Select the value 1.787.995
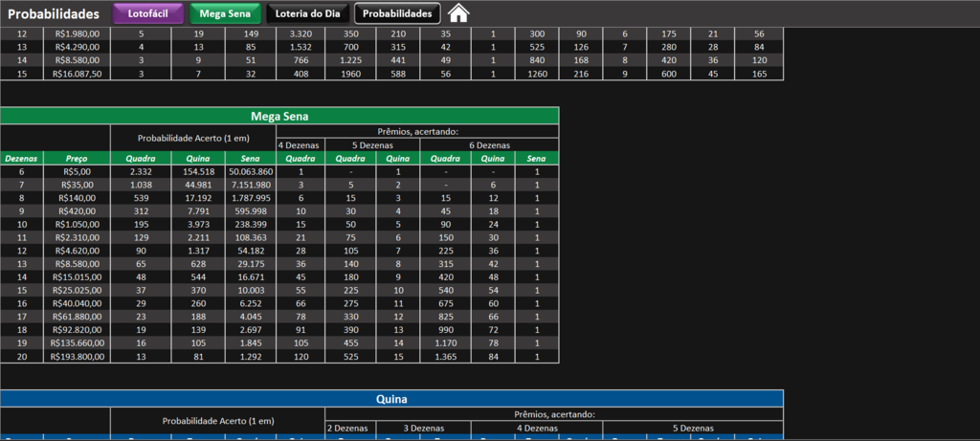The height and width of the screenshot is (441, 980). tap(251, 198)
